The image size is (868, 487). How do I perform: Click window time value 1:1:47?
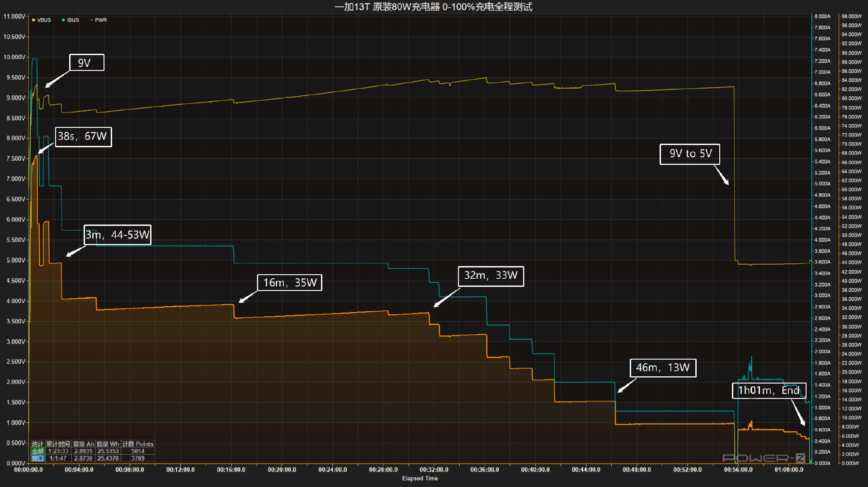58,458
